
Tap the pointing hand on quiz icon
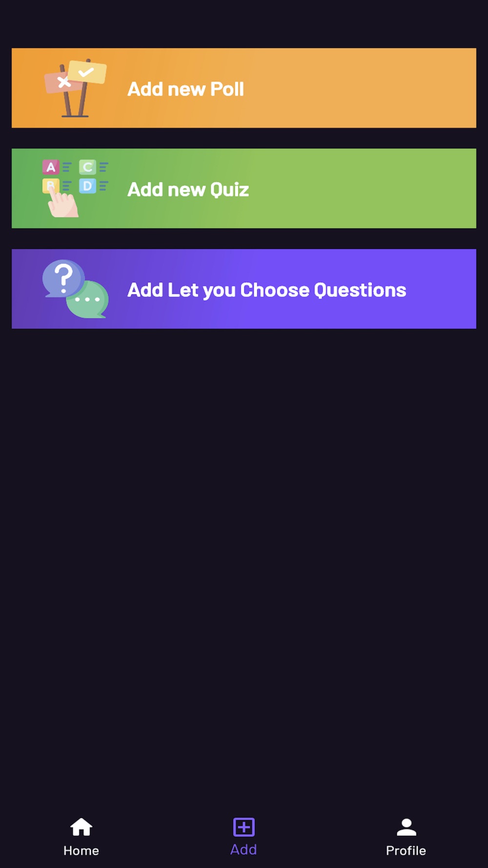click(62, 204)
